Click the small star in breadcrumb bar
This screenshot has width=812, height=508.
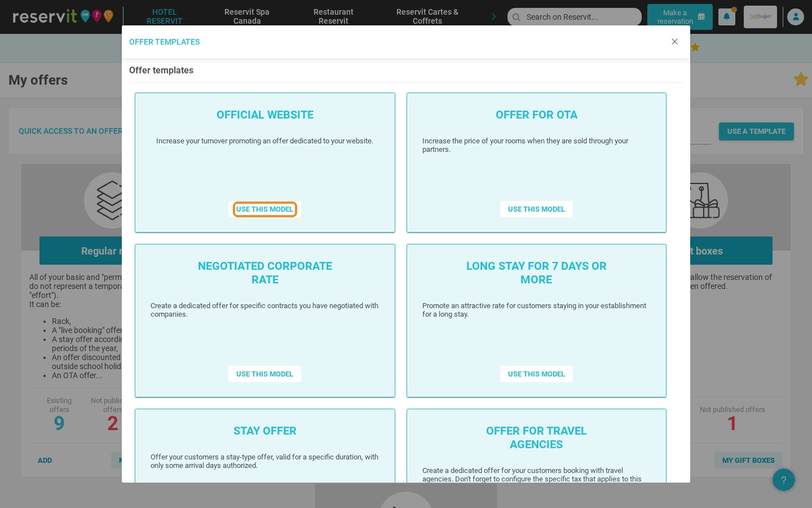695,47
